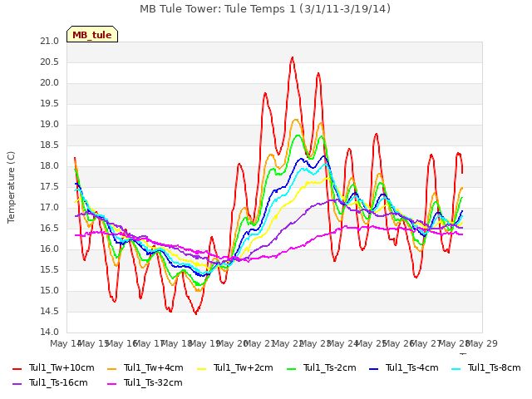
Task: Click the 20.0 y-axis tick label
Action: tap(50, 83)
